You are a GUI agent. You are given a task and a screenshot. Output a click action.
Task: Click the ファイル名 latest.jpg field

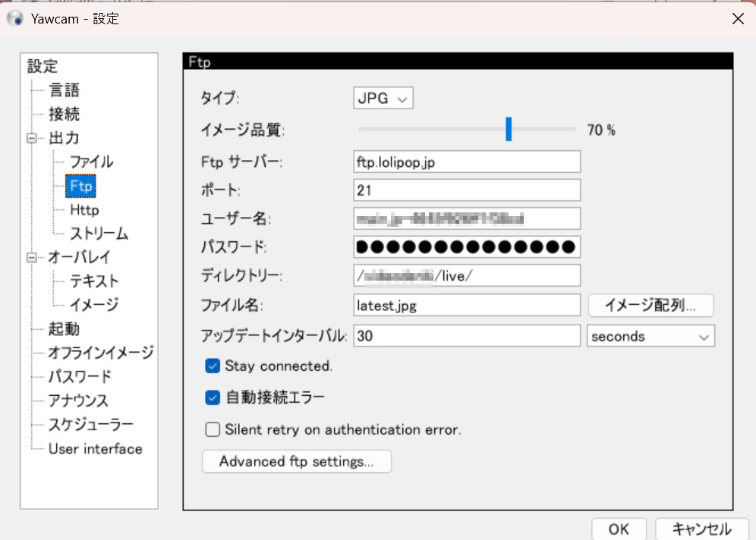[466, 306]
